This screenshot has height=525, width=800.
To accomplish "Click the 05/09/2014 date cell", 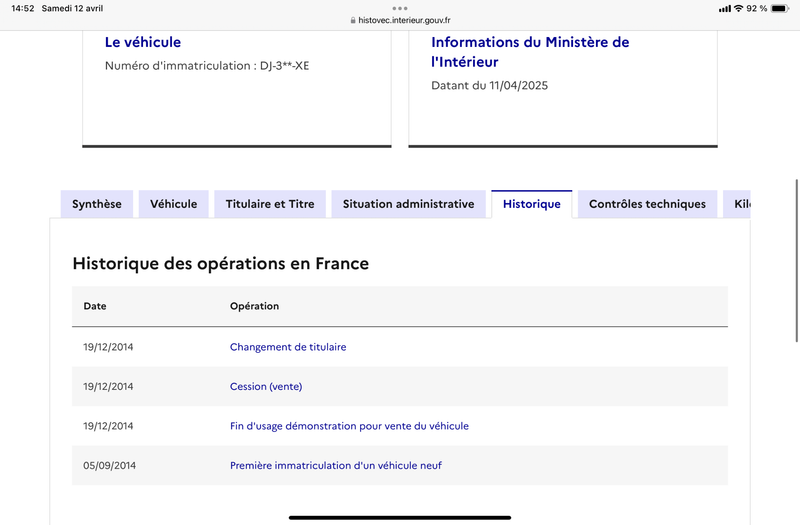I will tap(110, 465).
